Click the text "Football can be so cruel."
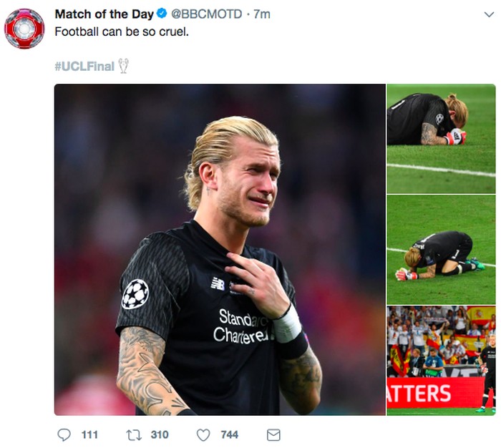 122,32
